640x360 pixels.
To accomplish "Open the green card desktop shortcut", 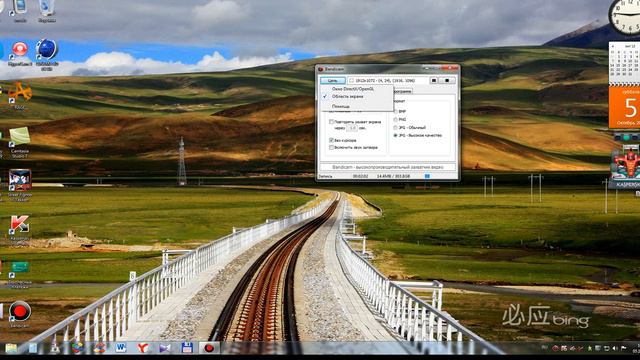I will (x=19, y=273).
